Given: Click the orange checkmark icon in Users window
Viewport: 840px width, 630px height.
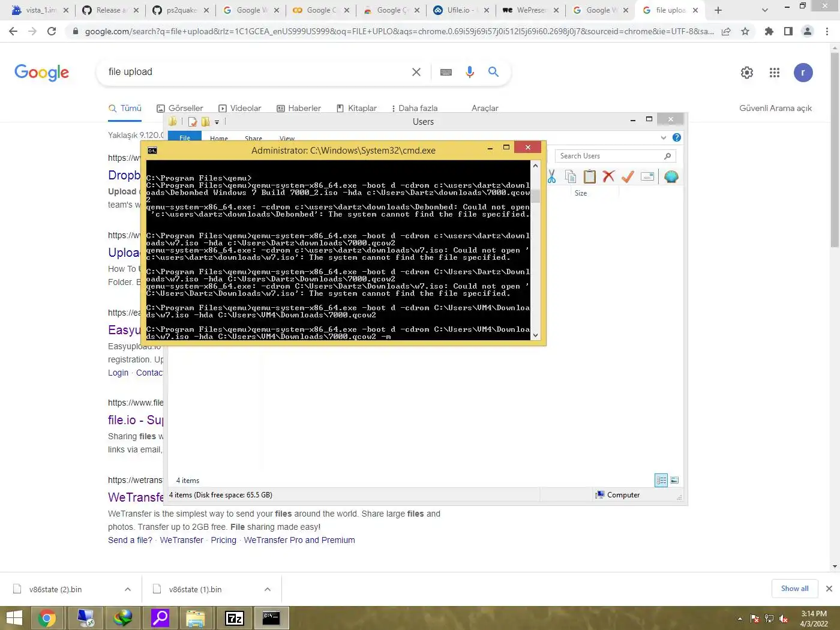Looking at the screenshot, I should (628, 176).
